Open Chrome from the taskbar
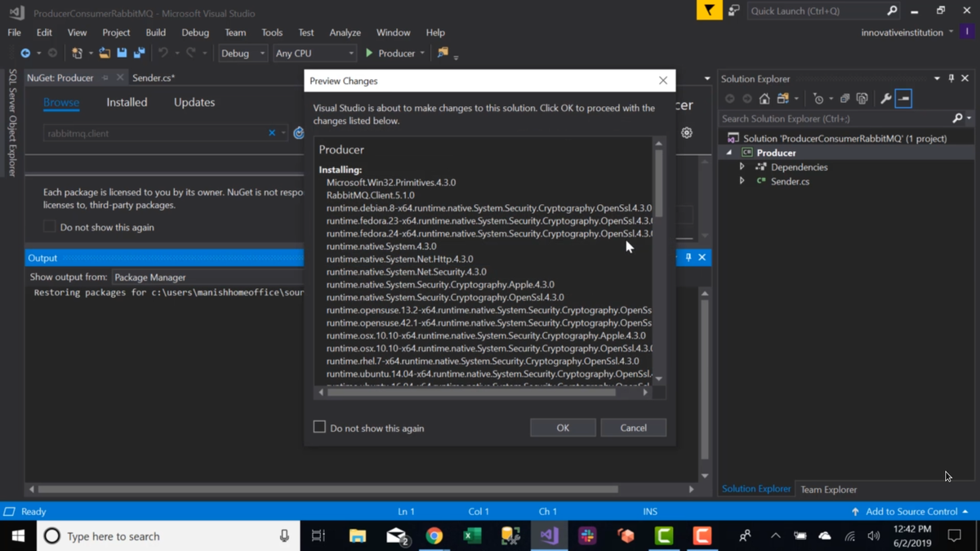980x551 pixels. click(434, 535)
